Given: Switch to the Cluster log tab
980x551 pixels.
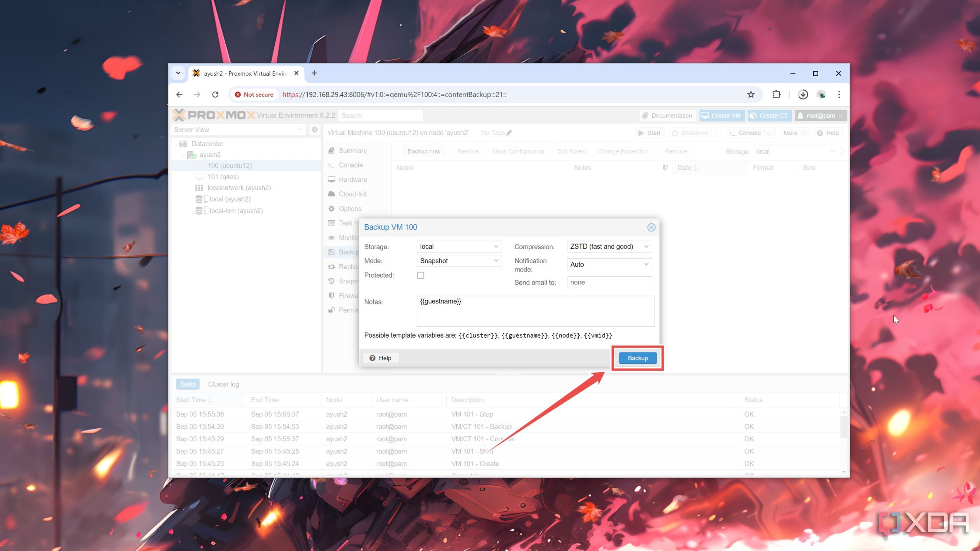Looking at the screenshot, I should 224,384.
